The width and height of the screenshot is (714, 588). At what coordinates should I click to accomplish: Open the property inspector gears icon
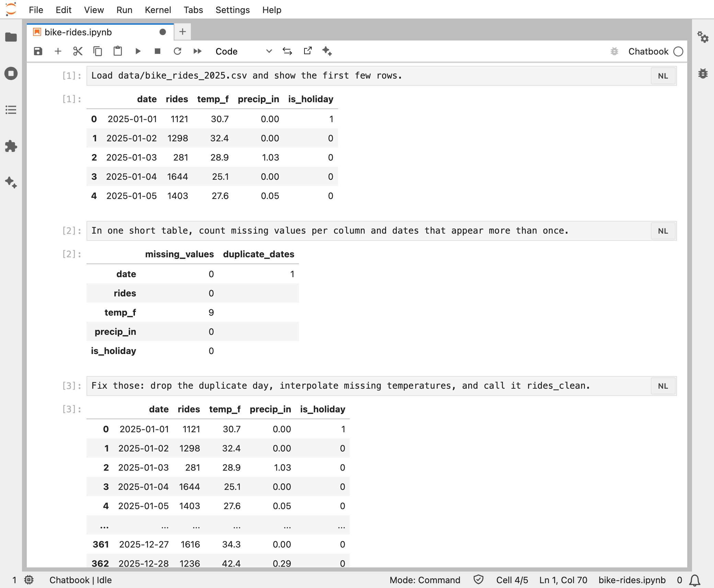click(x=703, y=37)
